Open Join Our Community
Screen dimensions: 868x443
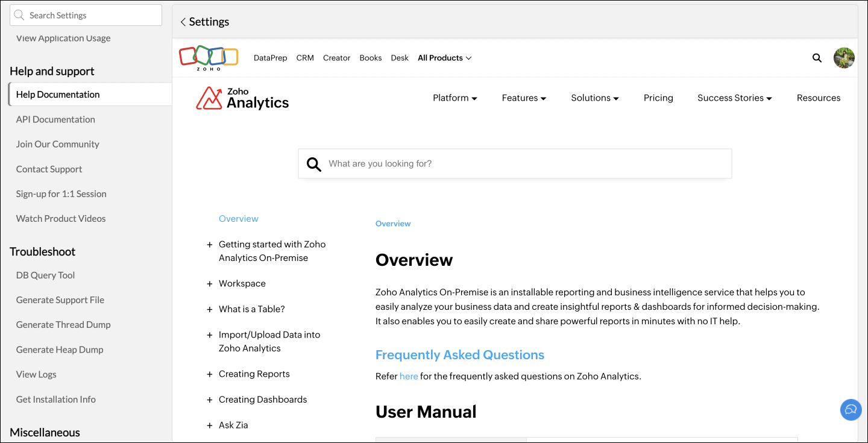pyautogui.click(x=57, y=144)
